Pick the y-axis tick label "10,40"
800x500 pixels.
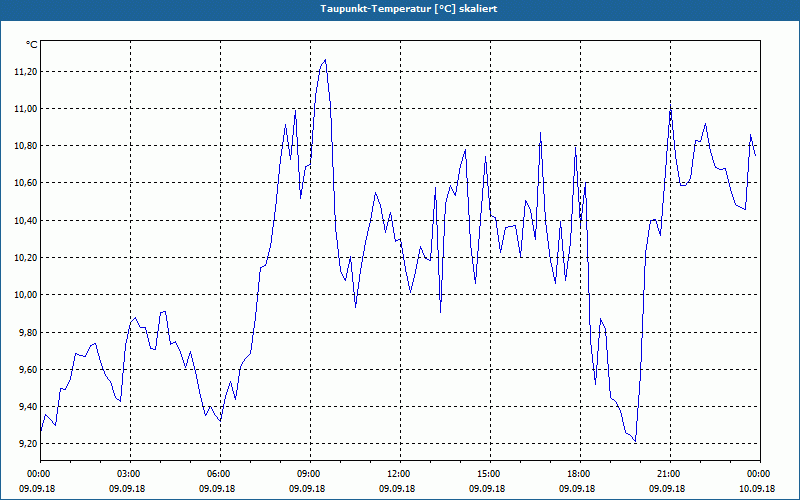26,221
